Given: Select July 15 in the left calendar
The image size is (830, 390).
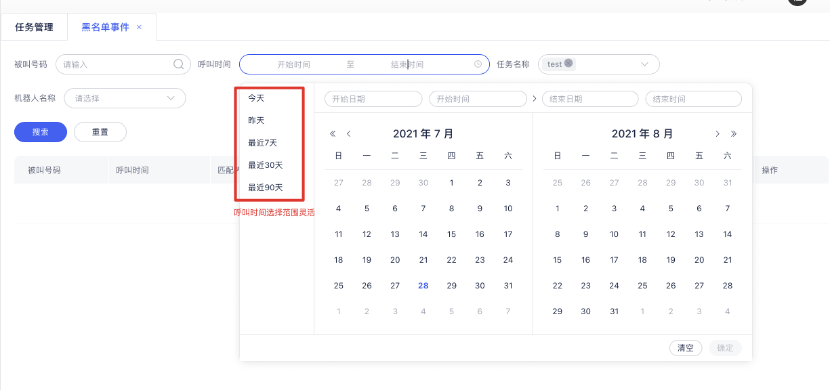Looking at the screenshot, I should (452, 234).
